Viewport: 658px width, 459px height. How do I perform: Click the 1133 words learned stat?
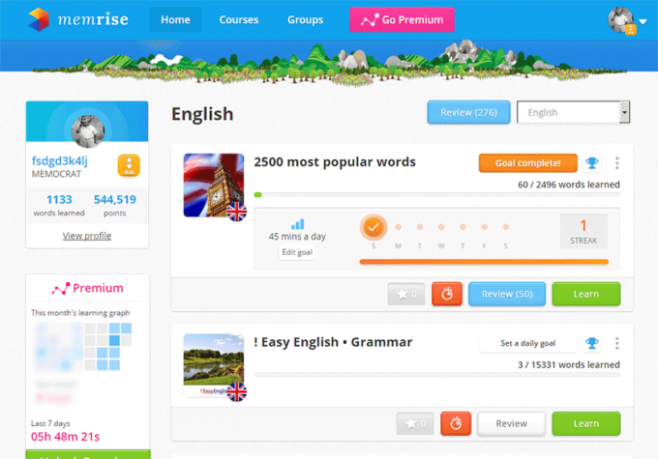tap(59, 205)
